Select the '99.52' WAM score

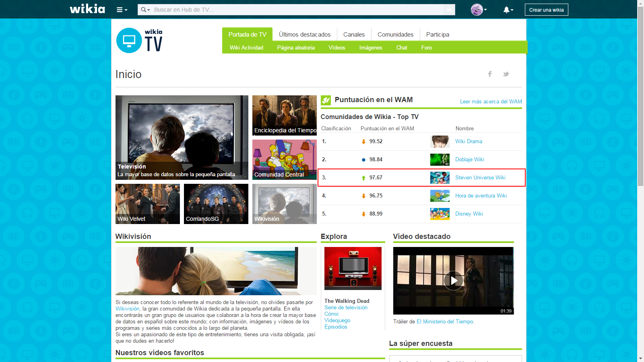click(376, 142)
